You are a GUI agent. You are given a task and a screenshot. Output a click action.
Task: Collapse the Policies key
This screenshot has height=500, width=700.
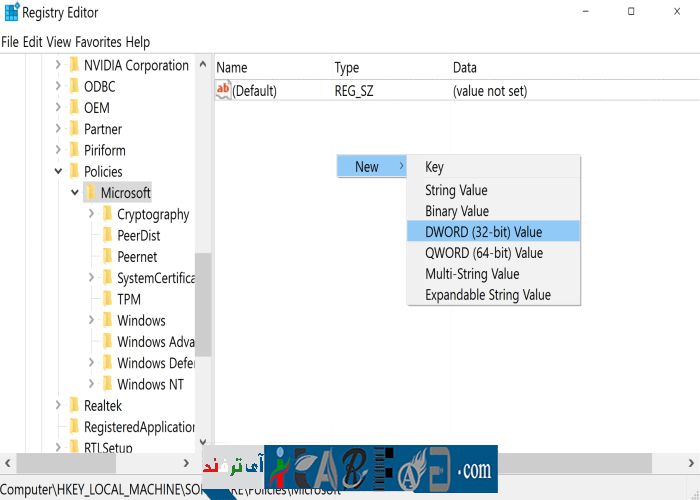coord(58,172)
